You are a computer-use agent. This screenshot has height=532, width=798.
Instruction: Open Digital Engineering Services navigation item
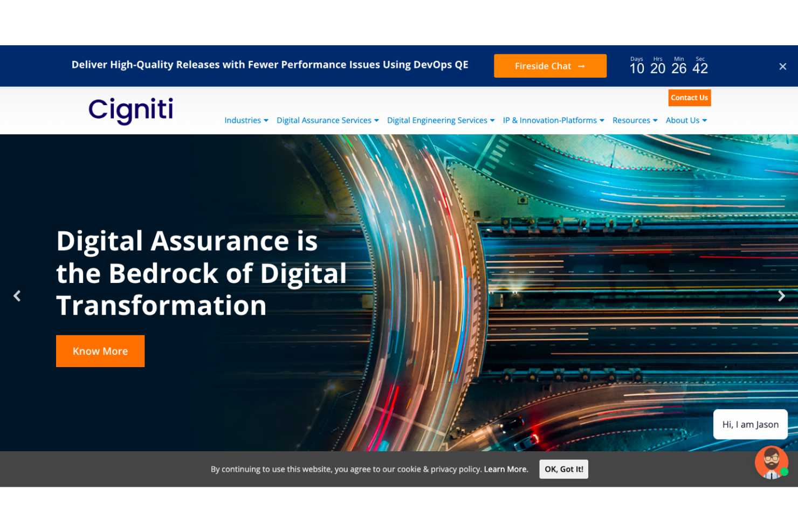(440, 120)
